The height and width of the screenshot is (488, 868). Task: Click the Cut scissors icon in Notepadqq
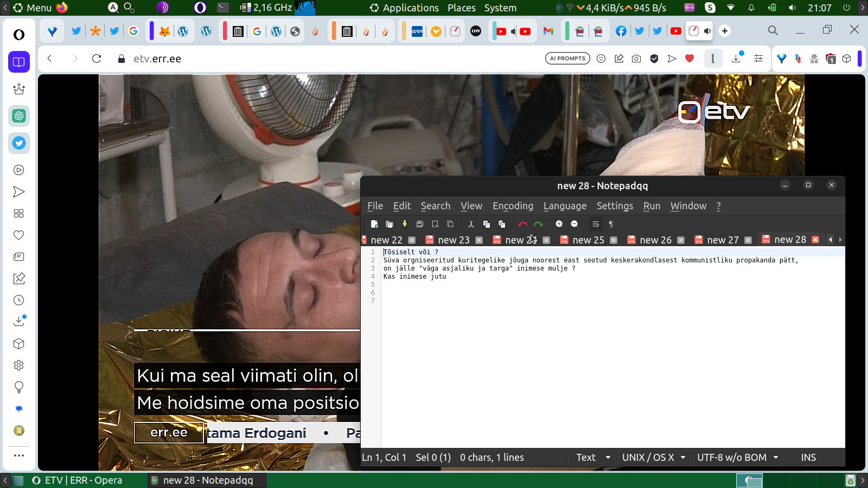point(471,224)
